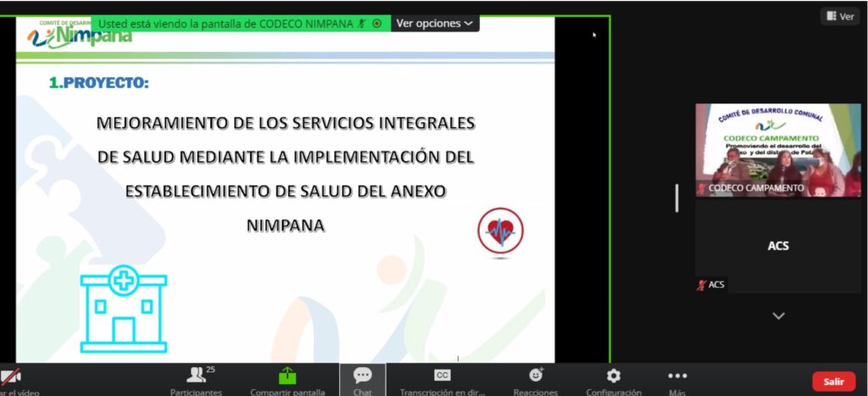Screen dimensions: 868x396
Task: Click the screen share notification banner
Action: coord(225,24)
